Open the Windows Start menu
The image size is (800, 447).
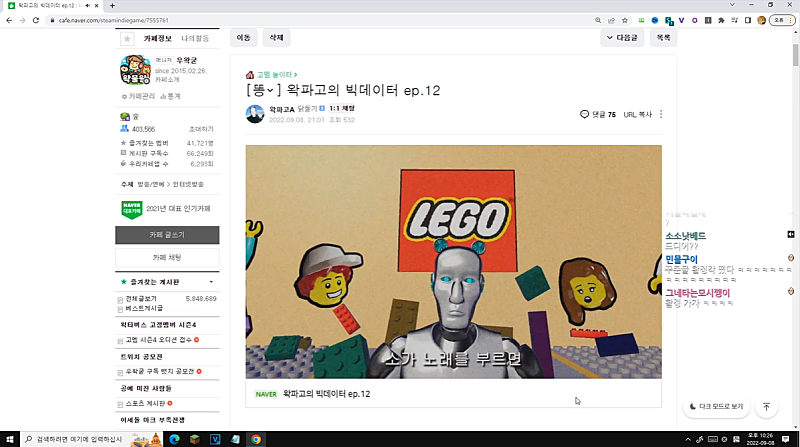(x=10, y=439)
